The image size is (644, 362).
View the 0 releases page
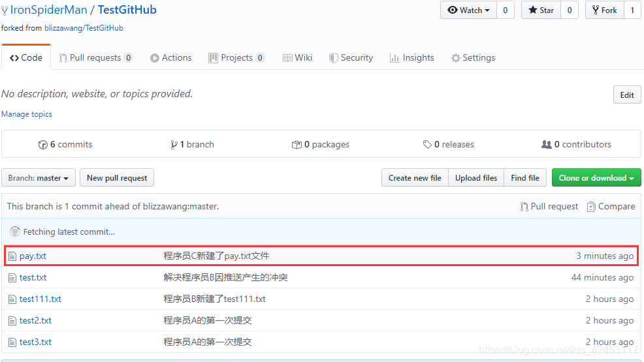coord(449,144)
